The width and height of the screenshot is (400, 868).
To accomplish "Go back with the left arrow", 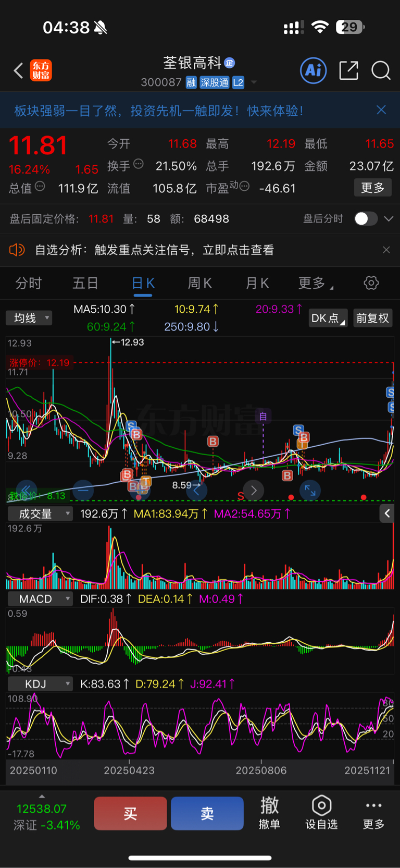I will (18, 70).
